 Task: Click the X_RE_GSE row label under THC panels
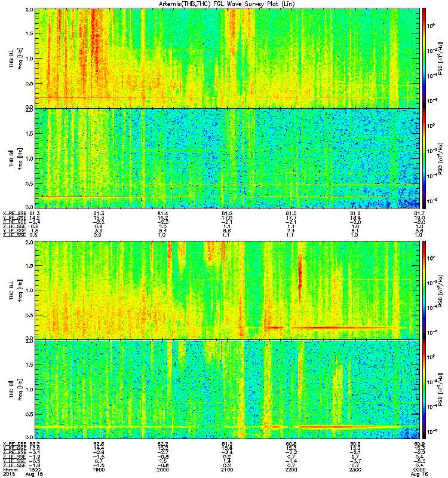[14, 443]
